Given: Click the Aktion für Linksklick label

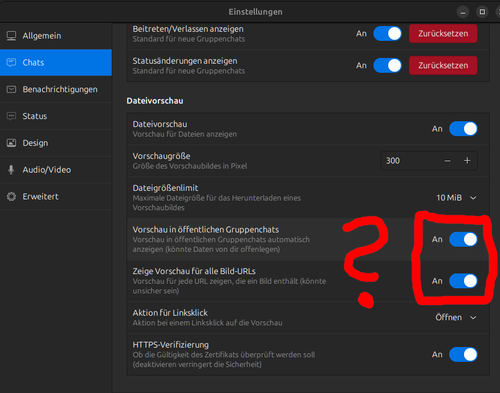Looking at the screenshot, I should pos(170,313).
